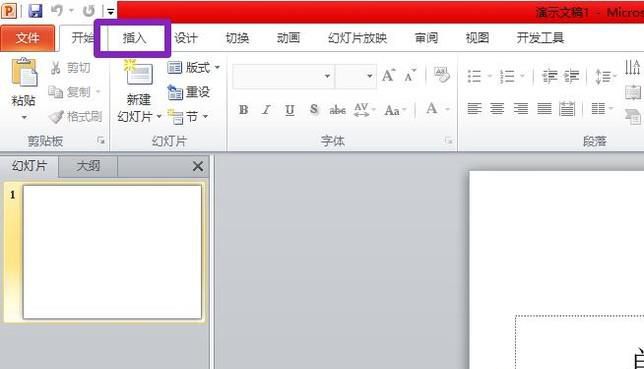The image size is (644, 369).
Task: Click the 新建幻灯片 (New Slide) icon
Action: [138, 72]
